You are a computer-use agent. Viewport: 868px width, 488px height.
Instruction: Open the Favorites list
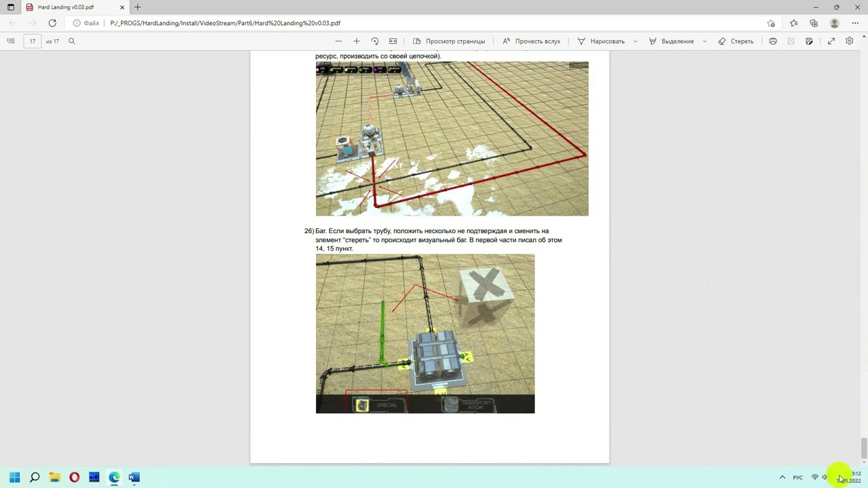pos(794,23)
